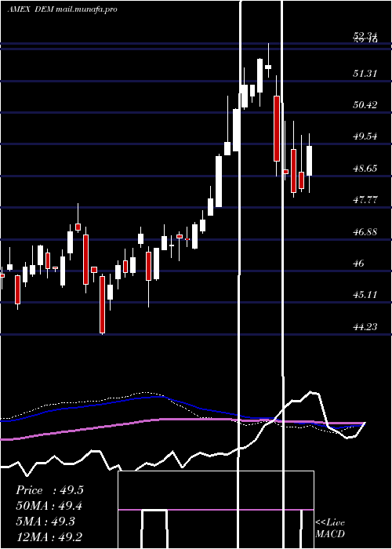This screenshot has height=549, width=392.
Task: Click the AMEX DEM mail.munafa.pro title text
Action: click(62, 9)
